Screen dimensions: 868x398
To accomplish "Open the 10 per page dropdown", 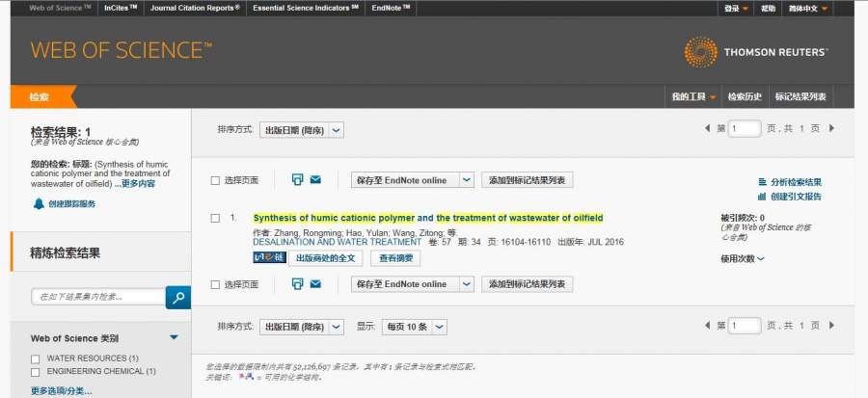I will click(414, 327).
